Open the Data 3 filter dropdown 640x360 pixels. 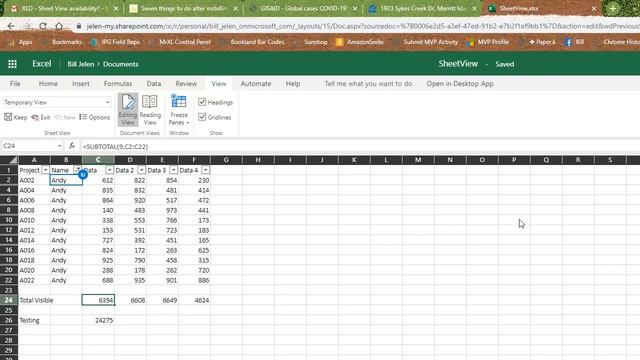(173, 170)
